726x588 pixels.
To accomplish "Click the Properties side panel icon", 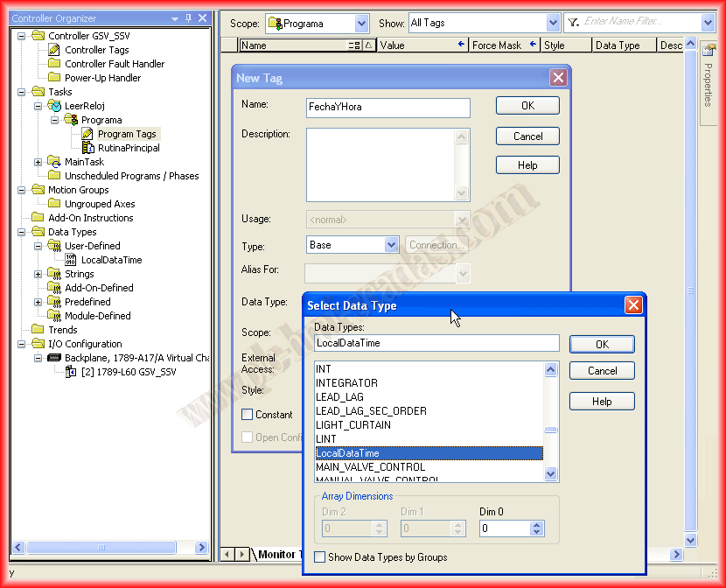I will click(709, 50).
